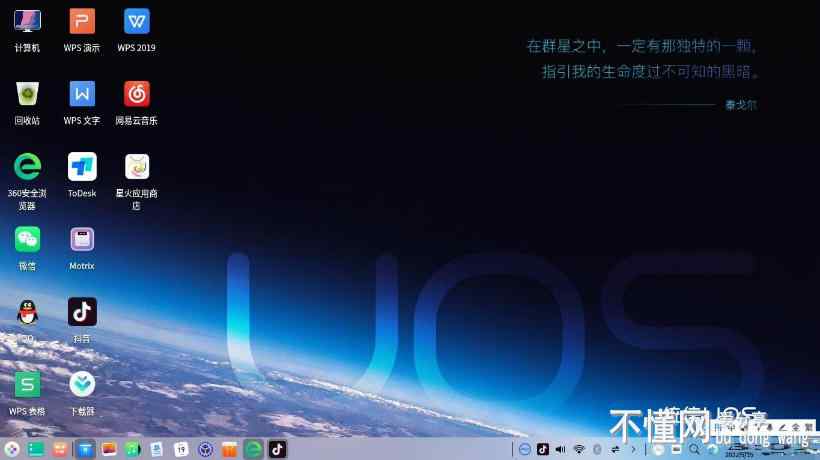Click the two-arrows network transfer tray icon

click(616, 449)
